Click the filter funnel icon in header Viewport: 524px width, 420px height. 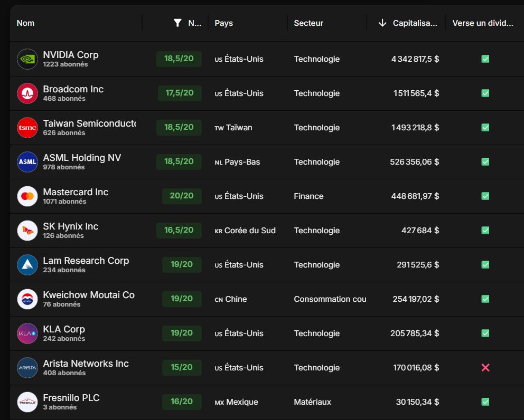(177, 23)
